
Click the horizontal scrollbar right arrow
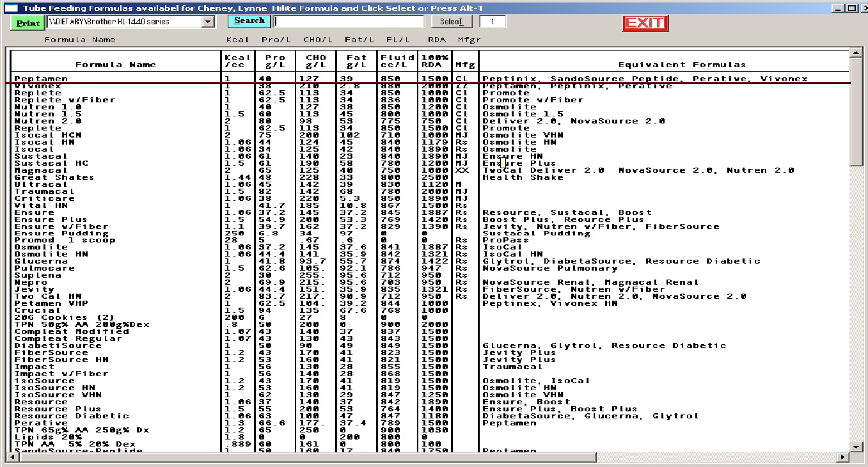point(844,457)
